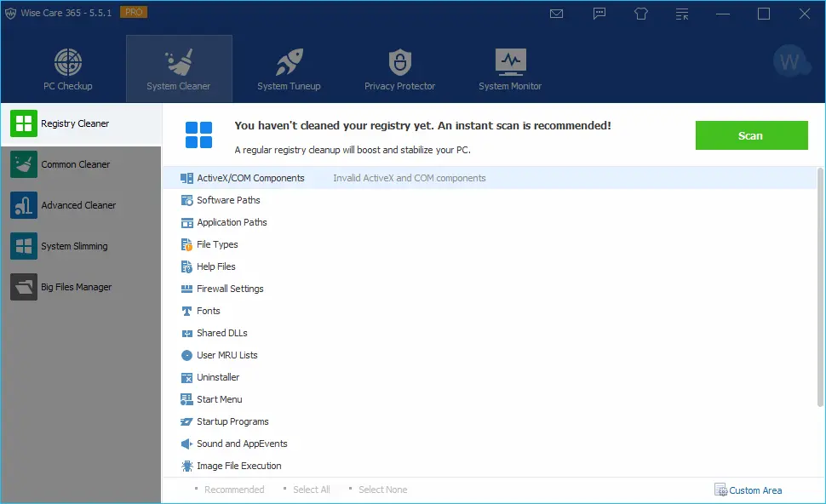The height and width of the screenshot is (504, 826).
Task: Switch to Privacy Protector tab label
Action: 400,86
